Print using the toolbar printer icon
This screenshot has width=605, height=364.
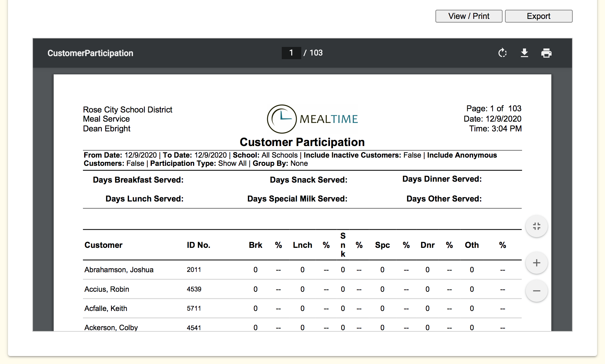coord(546,53)
